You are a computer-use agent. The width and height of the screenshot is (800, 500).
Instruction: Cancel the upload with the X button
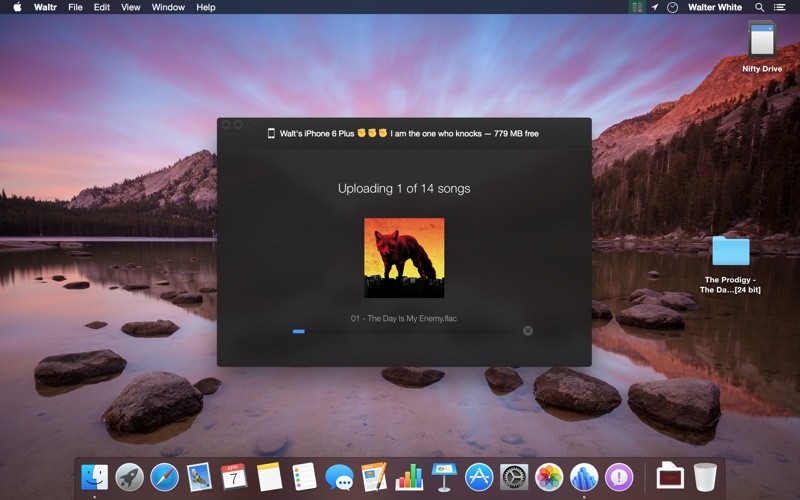pyautogui.click(x=528, y=331)
